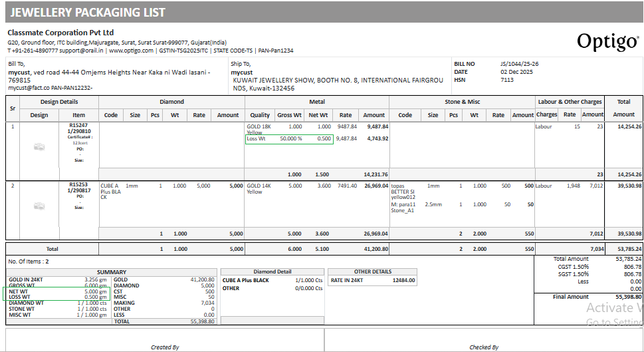Image resolution: width=644 pixels, height=352 pixels.
Task: Select the Final Amount value 55,398.80
Action: (x=628, y=297)
